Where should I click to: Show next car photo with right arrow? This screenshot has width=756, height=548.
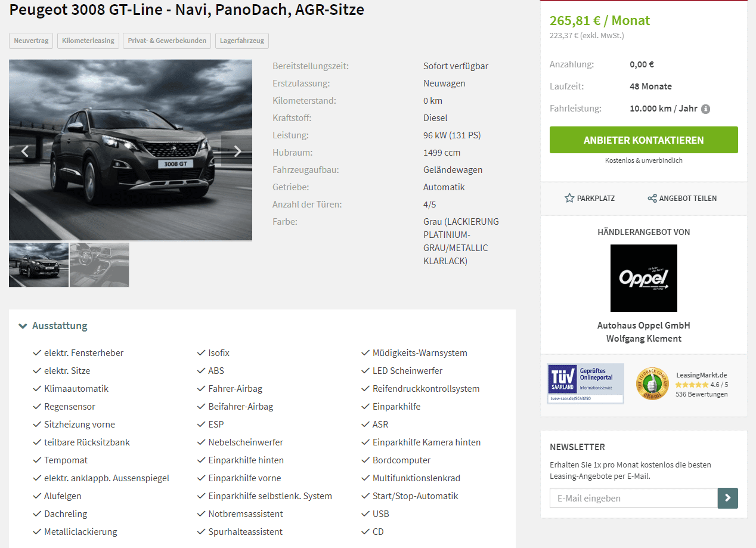tap(237, 151)
